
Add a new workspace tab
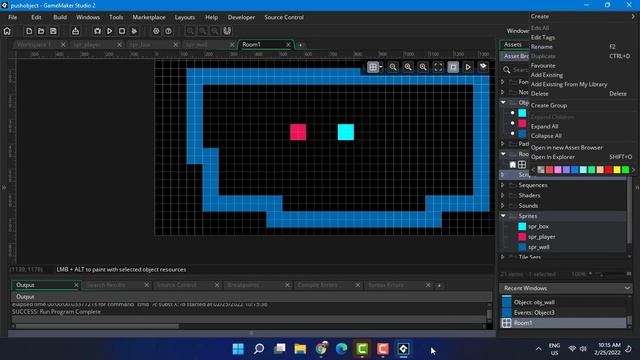point(300,45)
